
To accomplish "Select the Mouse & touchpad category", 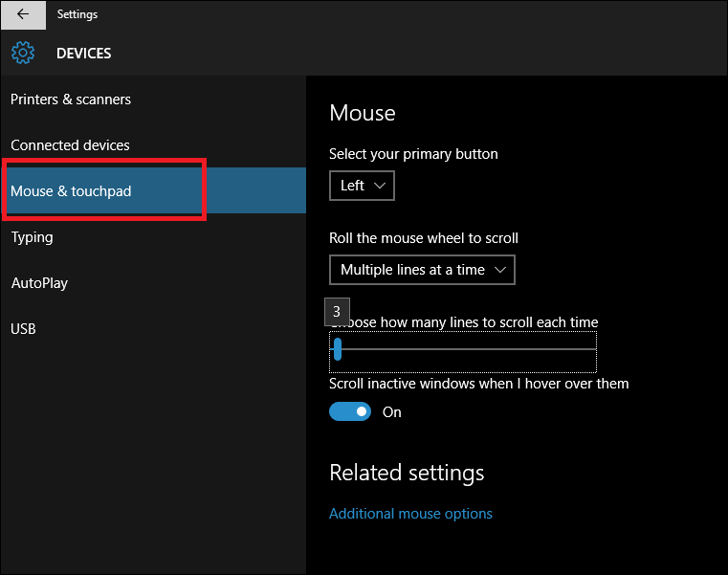I will 71,191.
